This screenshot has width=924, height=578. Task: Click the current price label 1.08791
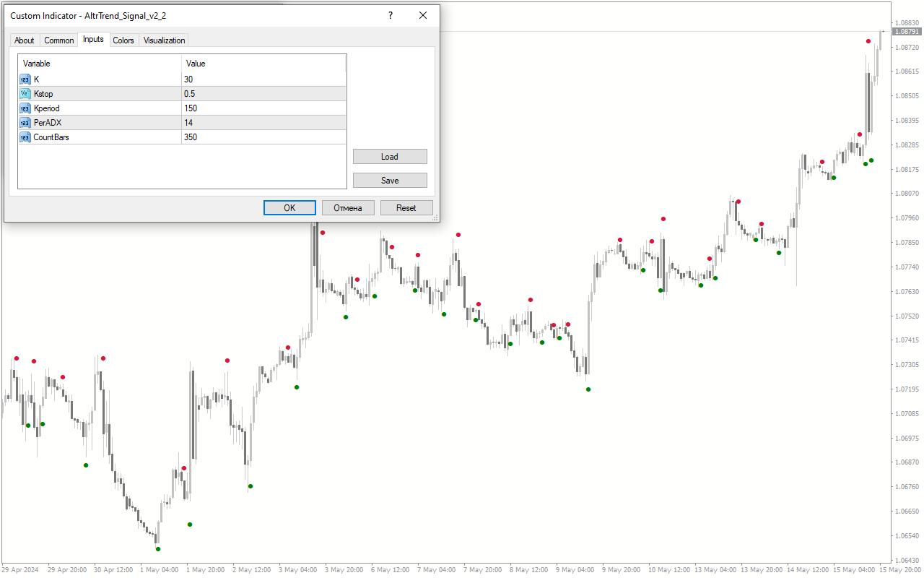907,32
